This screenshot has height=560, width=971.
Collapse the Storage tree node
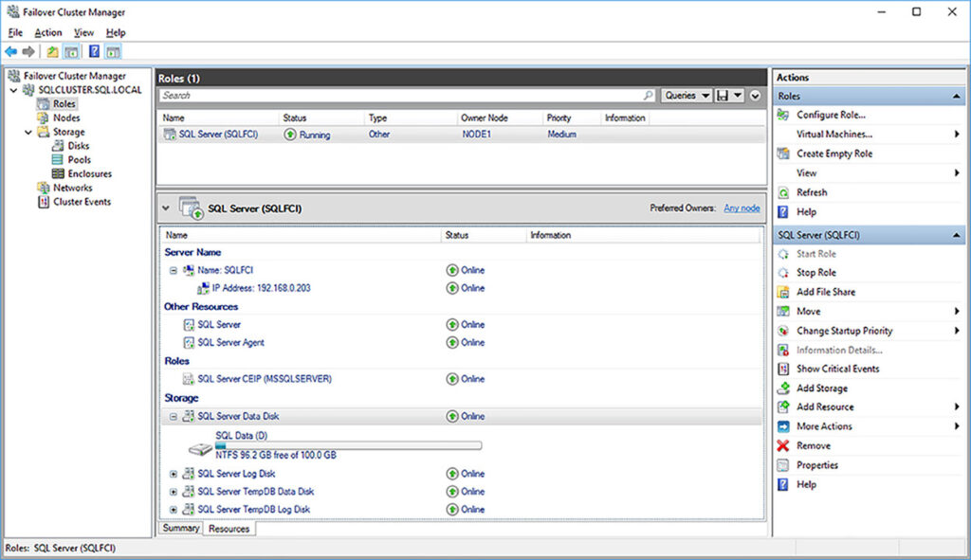[x=28, y=133]
